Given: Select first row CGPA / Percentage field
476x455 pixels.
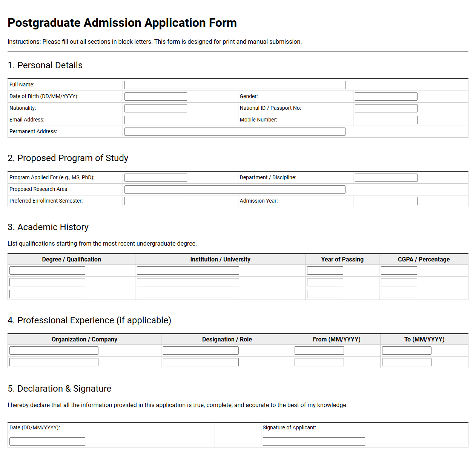Looking at the screenshot, I should point(399,271).
